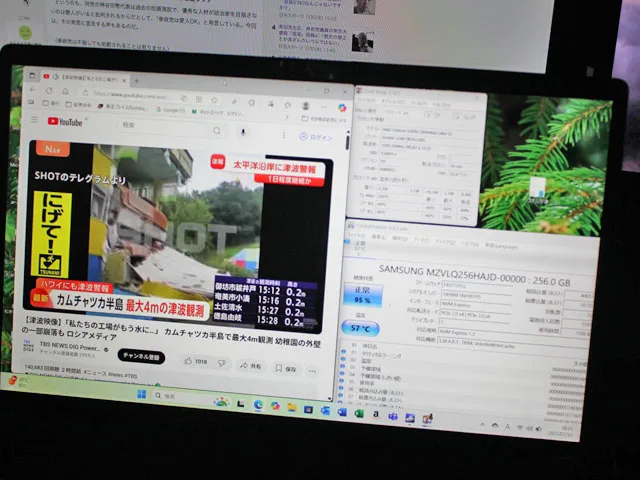640x480 pixels.
Task: Open more actions ellipsis below video
Action: [x=313, y=371]
